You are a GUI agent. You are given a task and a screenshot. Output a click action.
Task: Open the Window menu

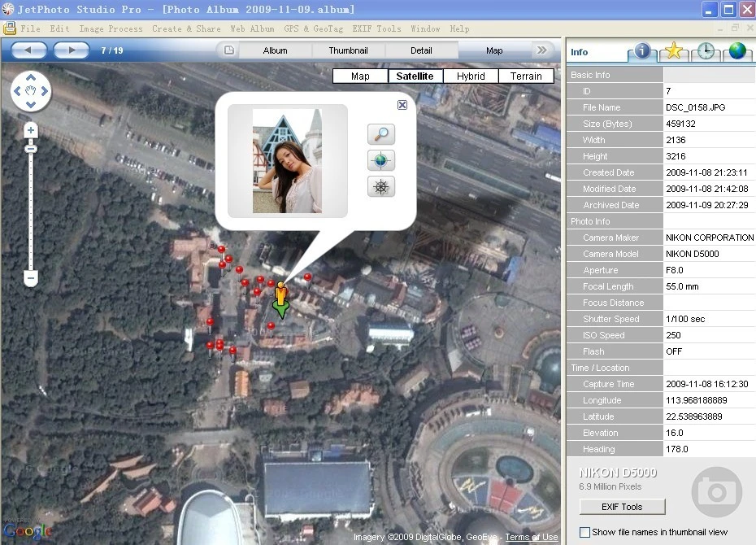(425, 29)
